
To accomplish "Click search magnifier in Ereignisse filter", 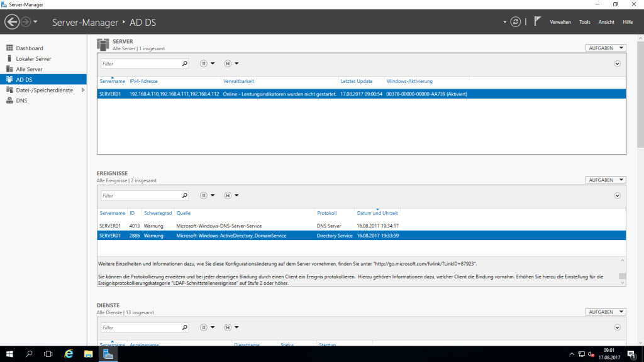I will pos(185,196).
